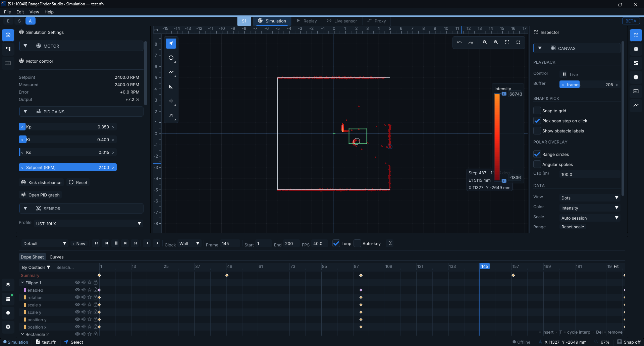Open the View dropdown showing Dots
644x346 pixels.
(590, 198)
